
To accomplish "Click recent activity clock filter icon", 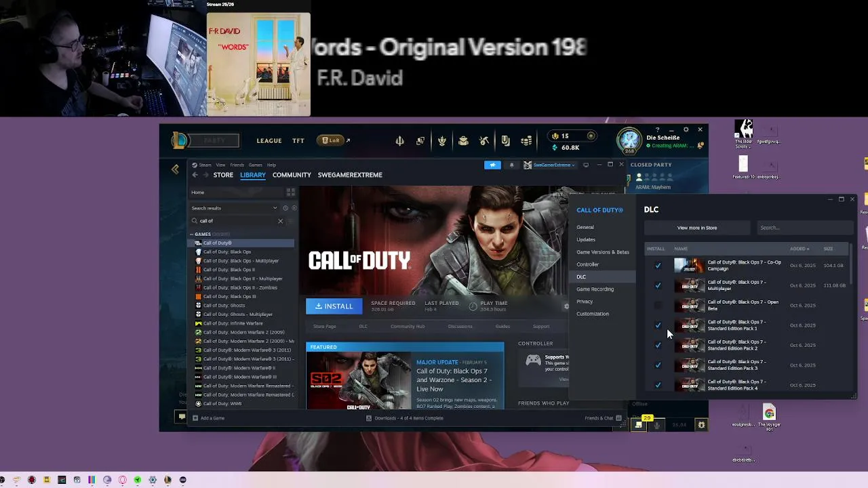I will (x=285, y=208).
